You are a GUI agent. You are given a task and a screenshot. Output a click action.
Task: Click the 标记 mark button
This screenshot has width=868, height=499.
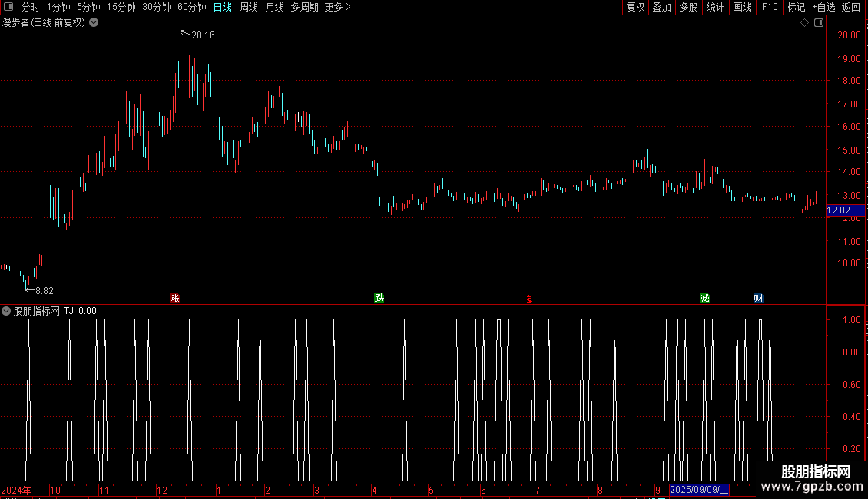click(796, 7)
